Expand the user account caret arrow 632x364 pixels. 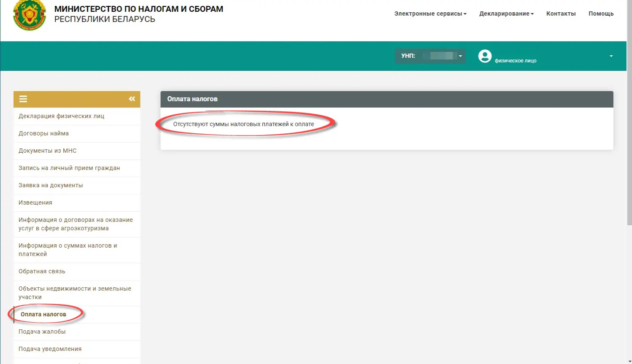[x=611, y=56]
